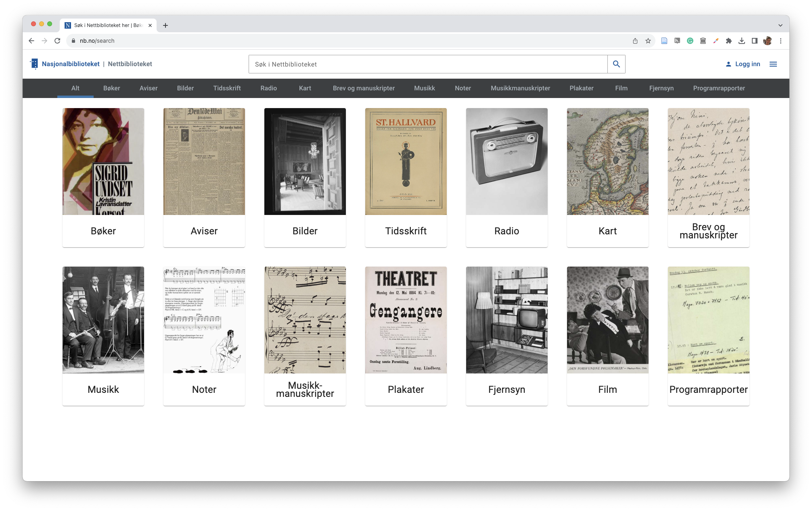The image size is (812, 511).
Task: Open a new browser tab
Action: (x=165, y=25)
